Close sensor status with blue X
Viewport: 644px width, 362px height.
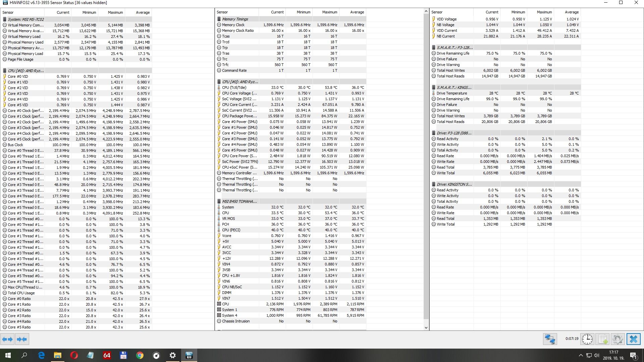point(633,339)
